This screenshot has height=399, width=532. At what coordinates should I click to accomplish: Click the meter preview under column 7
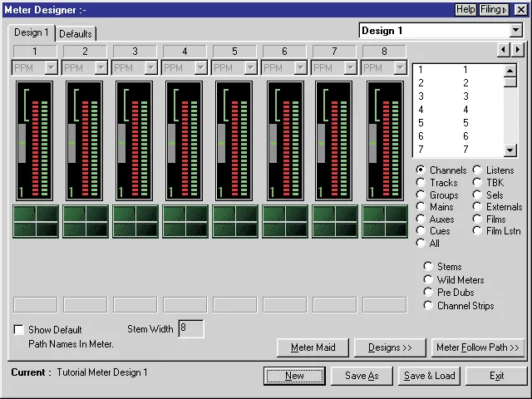334,140
